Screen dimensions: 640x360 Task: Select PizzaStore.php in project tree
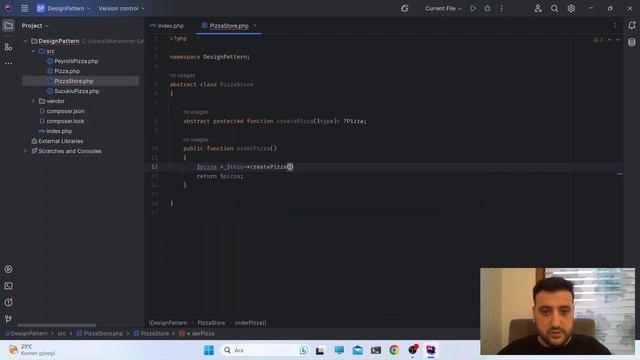click(73, 81)
